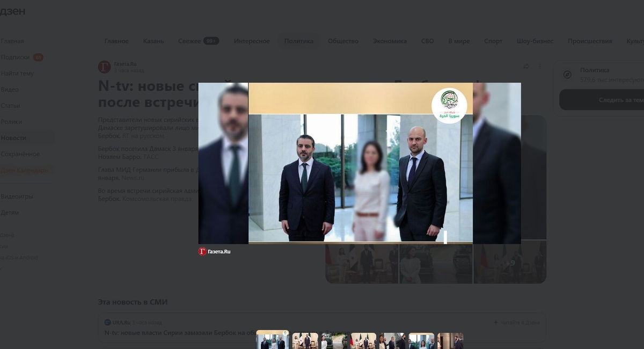Go to Статьи in the sidebar
The width and height of the screenshot is (644, 349).
pyautogui.click(x=11, y=106)
